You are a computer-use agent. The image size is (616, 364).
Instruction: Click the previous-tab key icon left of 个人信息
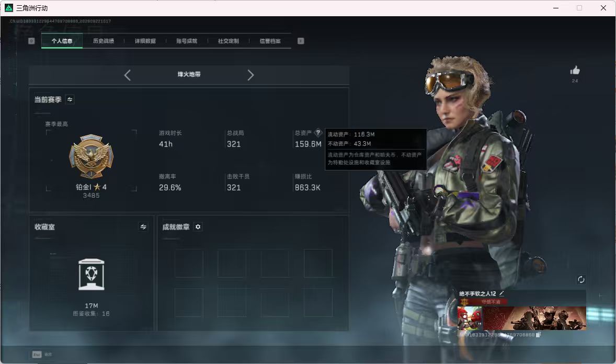coord(31,41)
